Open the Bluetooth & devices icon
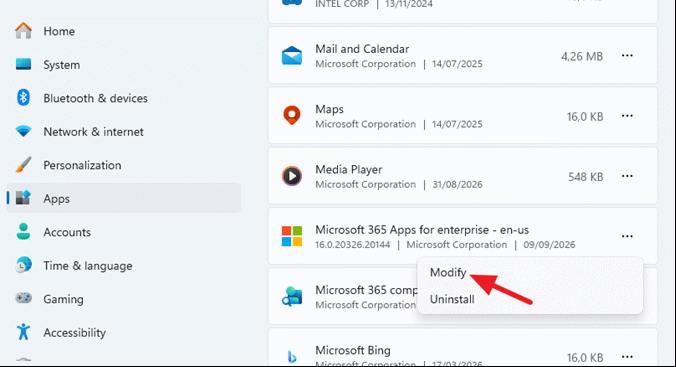 [x=23, y=98]
